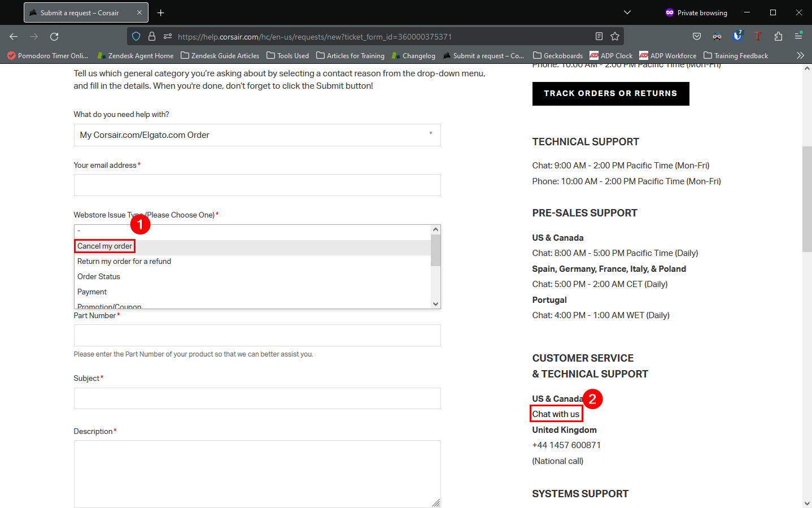Switch to the 'Submit a request – Corsair' tab
The image size is (812, 508).
coord(79,12)
